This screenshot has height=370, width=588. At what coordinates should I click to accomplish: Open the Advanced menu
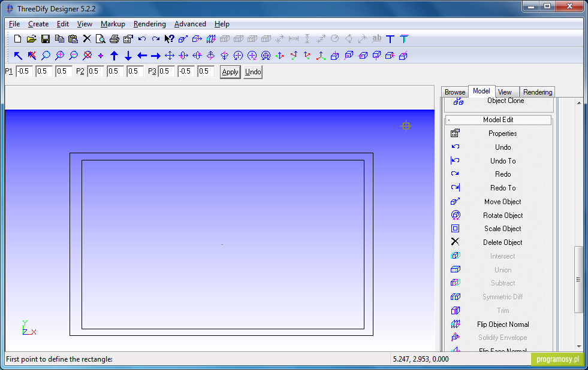pos(190,24)
